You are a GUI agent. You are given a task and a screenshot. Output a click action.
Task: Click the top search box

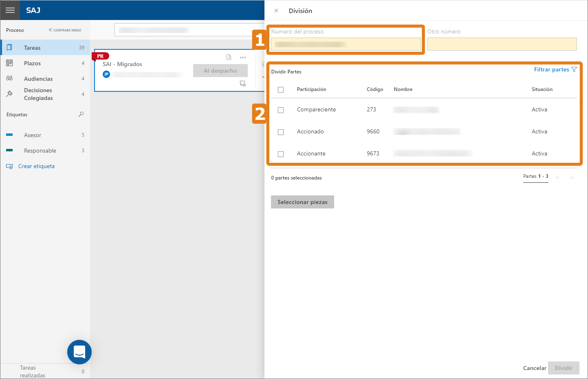pyautogui.click(x=189, y=30)
